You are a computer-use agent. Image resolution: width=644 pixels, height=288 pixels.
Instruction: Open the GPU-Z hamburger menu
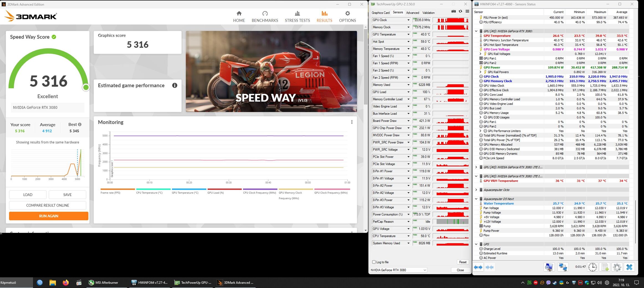pyautogui.click(x=467, y=11)
